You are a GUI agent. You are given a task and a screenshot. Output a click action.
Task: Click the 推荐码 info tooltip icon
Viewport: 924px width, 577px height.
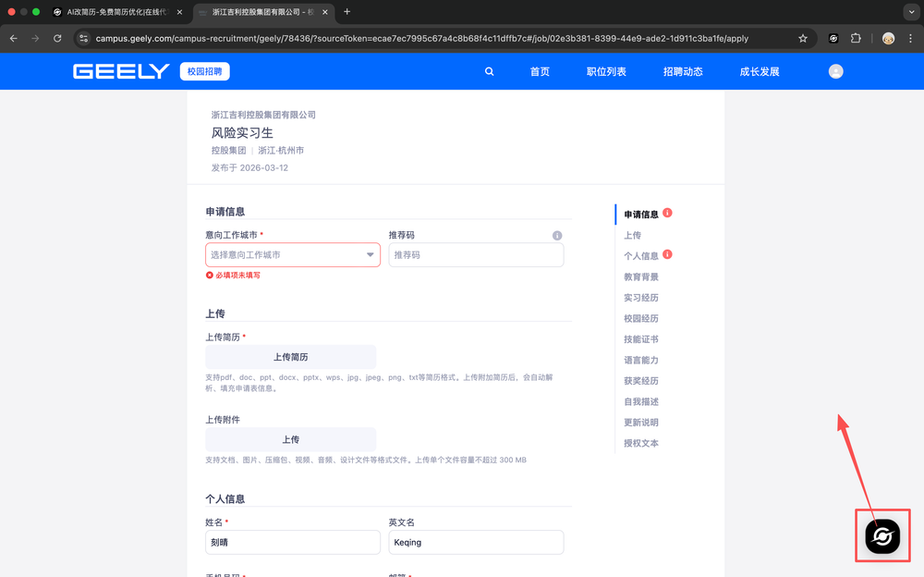[557, 236]
